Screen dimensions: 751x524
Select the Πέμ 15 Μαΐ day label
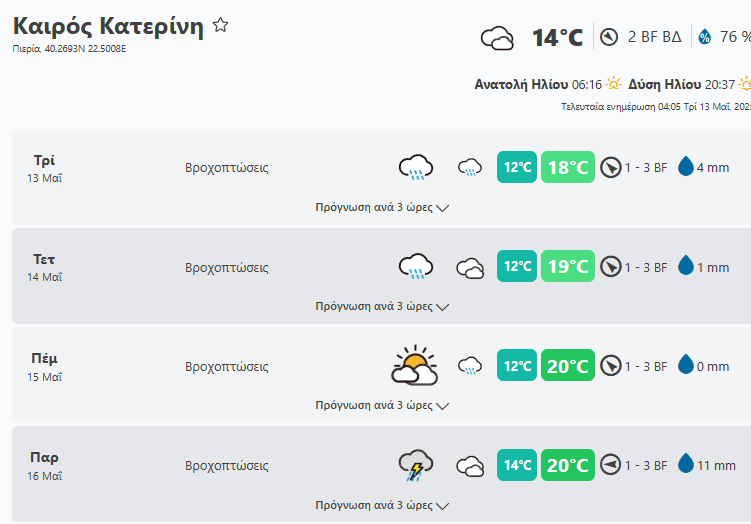tap(44, 366)
